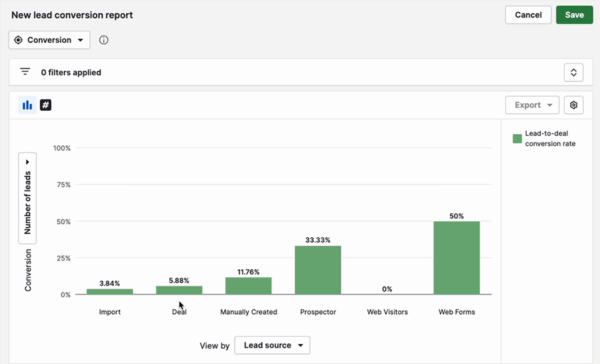The height and width of the screenshot is (364, 600).
Task: Click the green legend color swatch
Action: (x=517, y=139)
